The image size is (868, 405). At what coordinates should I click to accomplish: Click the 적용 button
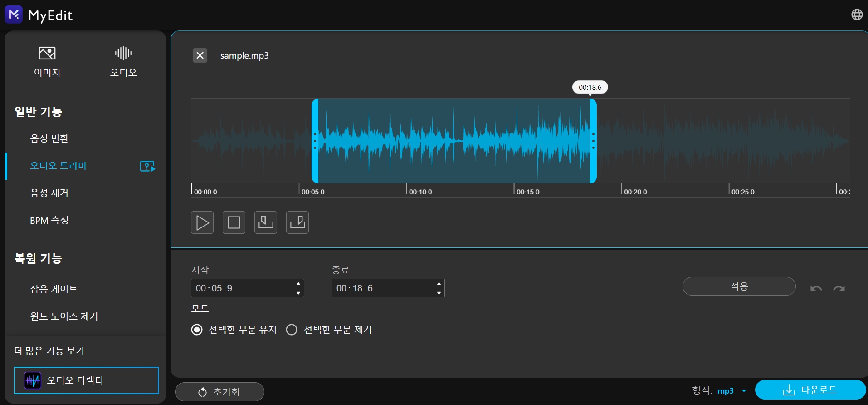(x=739, y=286)
